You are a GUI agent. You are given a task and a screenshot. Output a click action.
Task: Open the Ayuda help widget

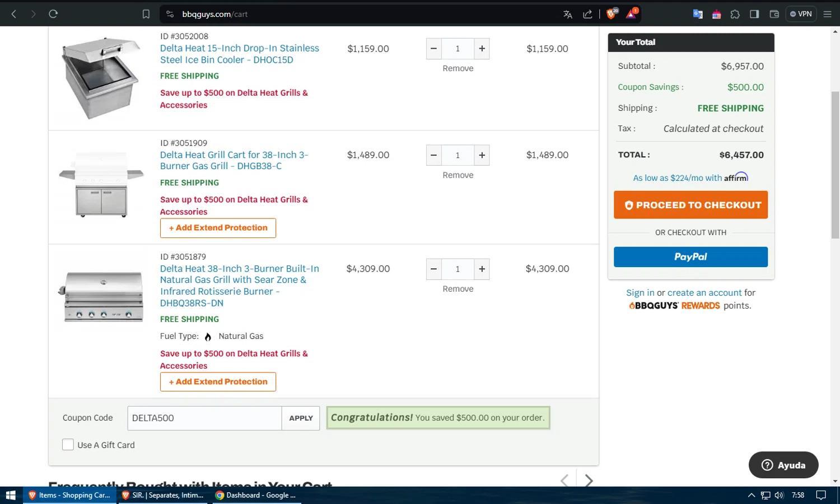coord(783,465)
